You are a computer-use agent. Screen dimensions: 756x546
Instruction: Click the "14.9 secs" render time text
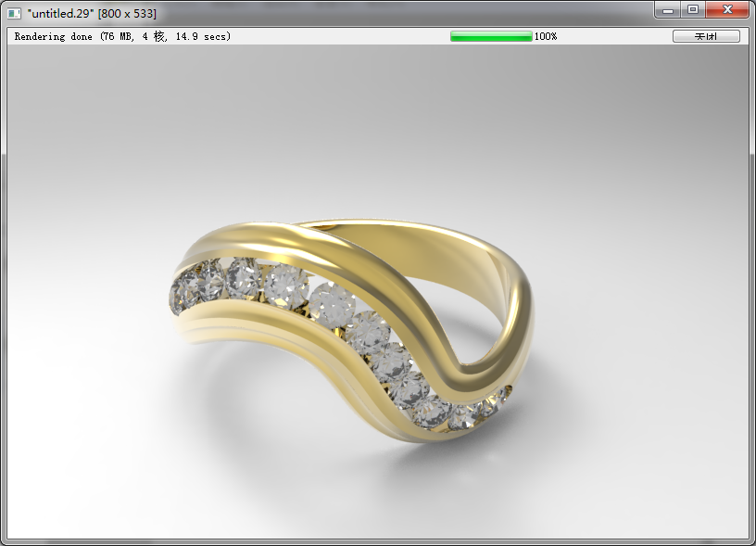pos(200,36)
